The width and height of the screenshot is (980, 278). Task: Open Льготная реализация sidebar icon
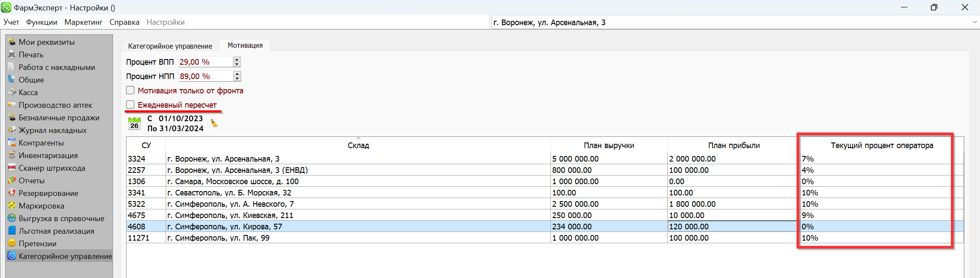pos(12,231)
